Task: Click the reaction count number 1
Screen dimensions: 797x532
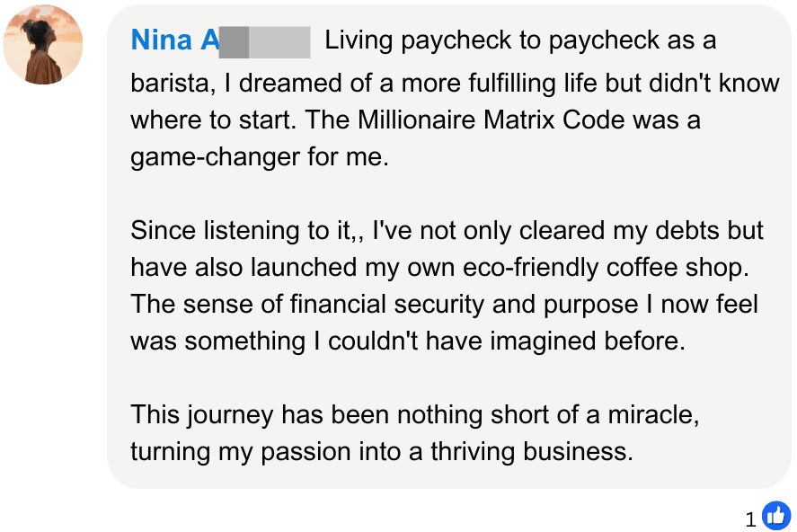Action: click(751, 519)
